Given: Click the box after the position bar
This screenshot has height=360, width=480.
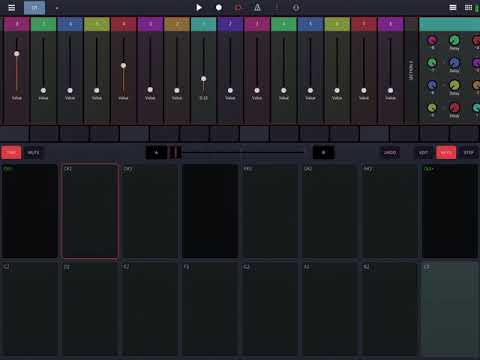Looking at the screenshot, I should 324,153.
